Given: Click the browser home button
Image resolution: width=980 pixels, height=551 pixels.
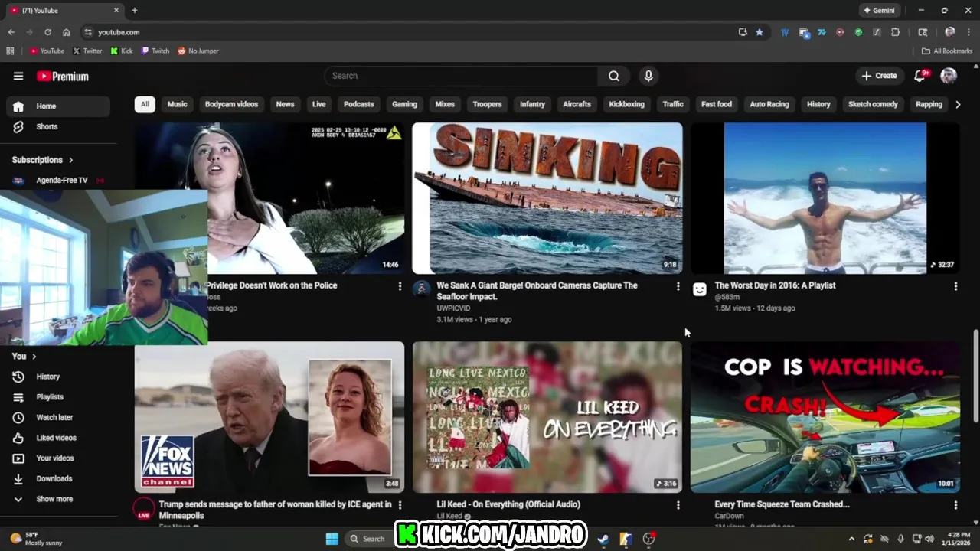Looking at the screenshot, I should coord(66,32).
